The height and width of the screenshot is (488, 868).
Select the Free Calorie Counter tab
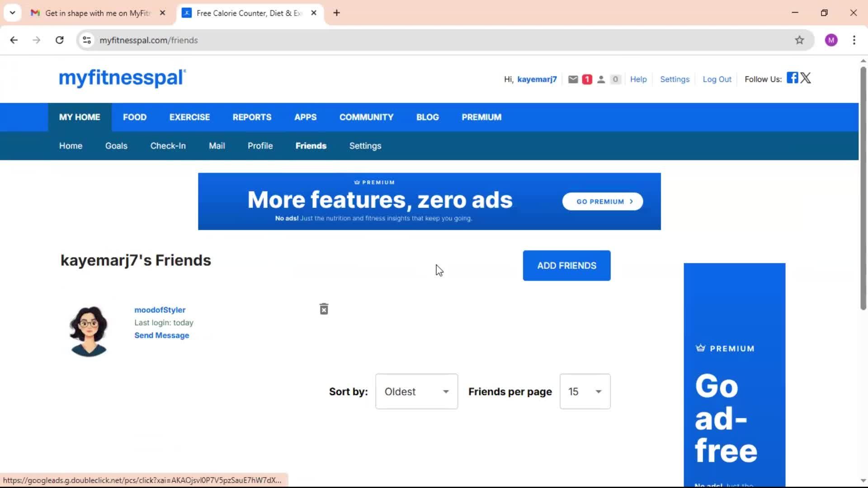pos(250,13)
